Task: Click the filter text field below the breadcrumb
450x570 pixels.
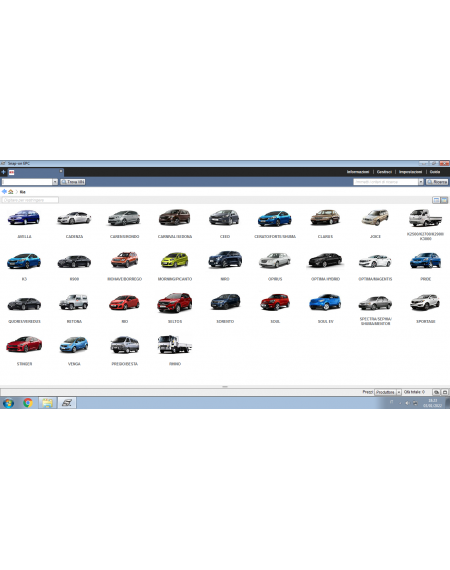Action: [x=30, y=200]
